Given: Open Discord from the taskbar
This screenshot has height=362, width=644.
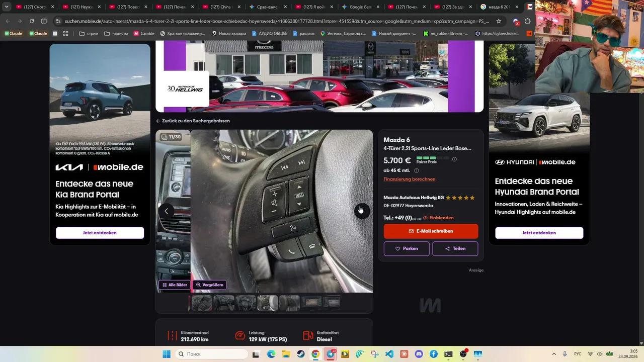Looking at the screenshot, I should point(419,354).
